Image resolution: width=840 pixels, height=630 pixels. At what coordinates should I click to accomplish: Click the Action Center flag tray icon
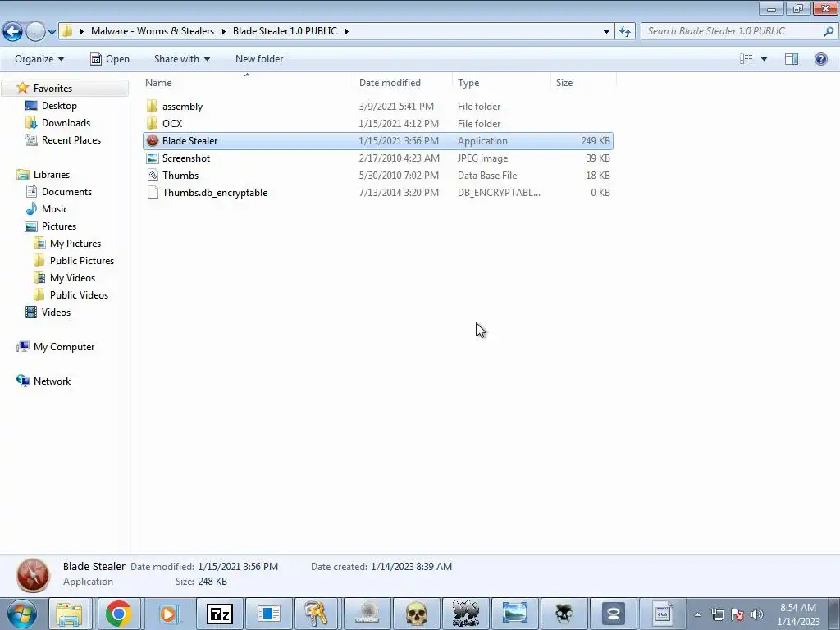(737, 614)
